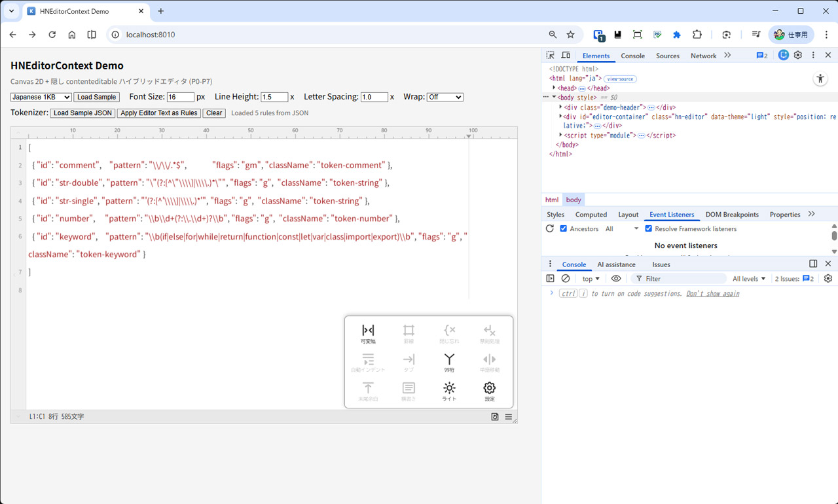Open the hamburger menu in editor status bar
The height and width of the screenshot is (504, 838).
pyautogui.click(x=508, y=416)
